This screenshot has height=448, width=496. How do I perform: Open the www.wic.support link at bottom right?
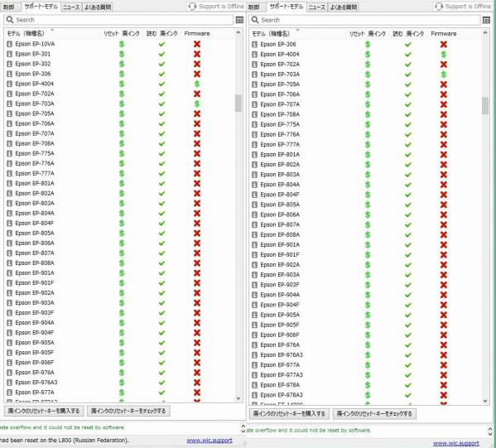click(x=455, y=443)
